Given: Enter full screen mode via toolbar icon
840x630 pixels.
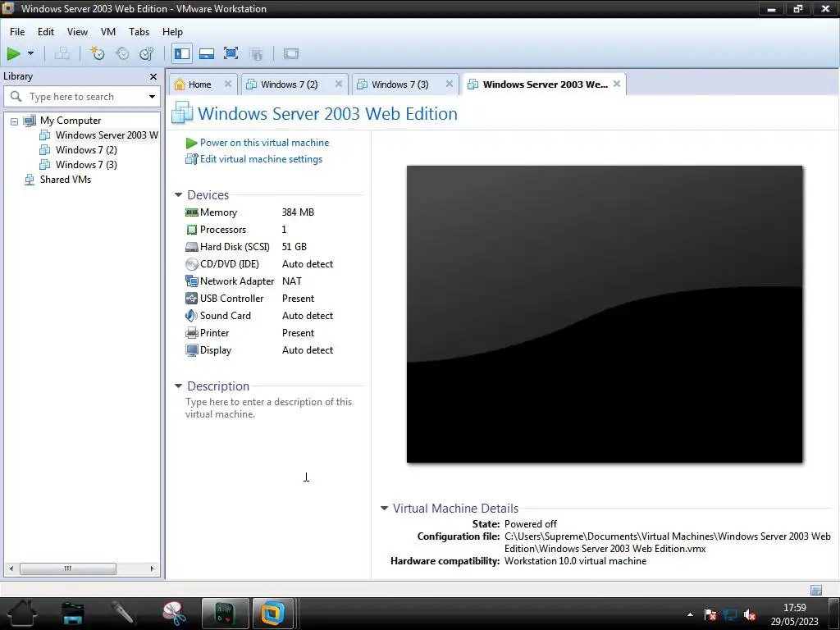Looking at the screenshot, I should point(231,53).
